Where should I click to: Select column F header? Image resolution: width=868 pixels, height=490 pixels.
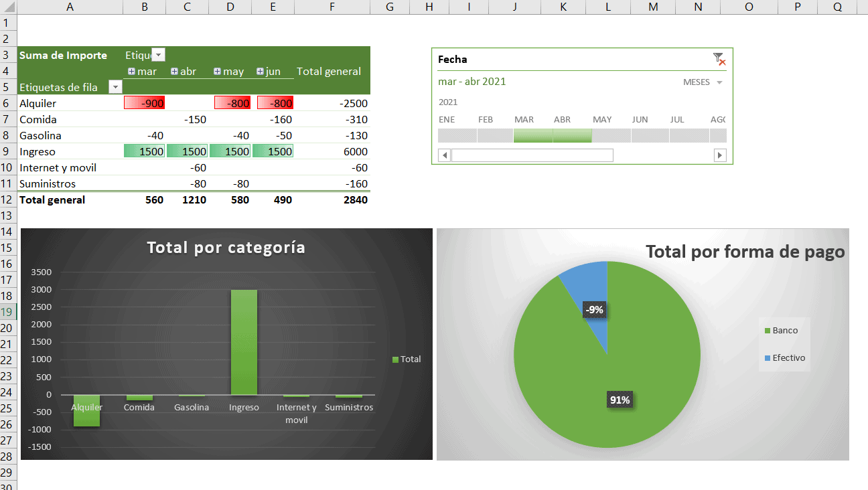(x=332, y=7)
